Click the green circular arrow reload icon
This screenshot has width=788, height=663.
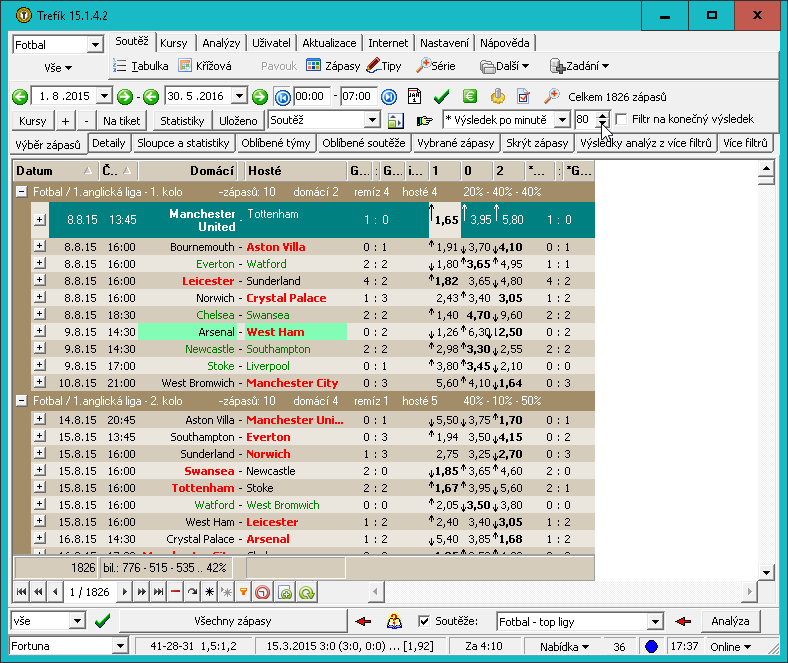tap(307, 592)
